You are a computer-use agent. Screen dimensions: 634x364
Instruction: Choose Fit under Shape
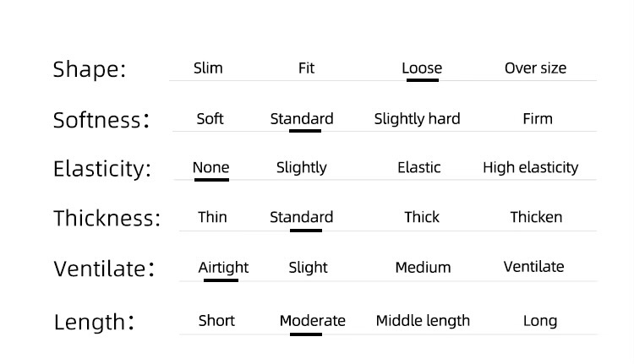pyautogui.click(x=306, y=68)
